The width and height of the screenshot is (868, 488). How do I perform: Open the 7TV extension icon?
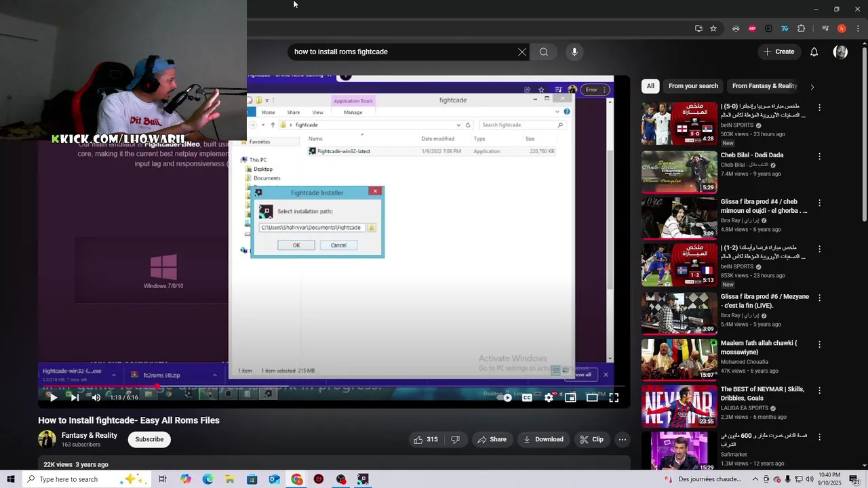[x=785, y=28]
